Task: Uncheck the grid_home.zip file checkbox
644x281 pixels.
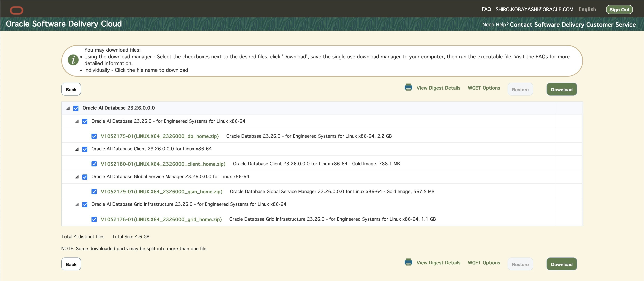Action: [x=94, y=219]
